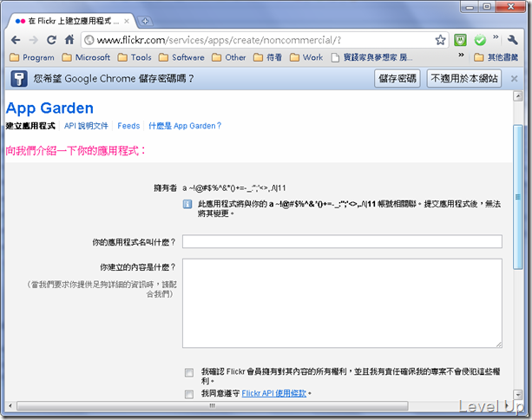Screen dimensions: 532x420
Task: Close the Flickr tab with its X
Action: pyautogui.click(x=127, y=21)
